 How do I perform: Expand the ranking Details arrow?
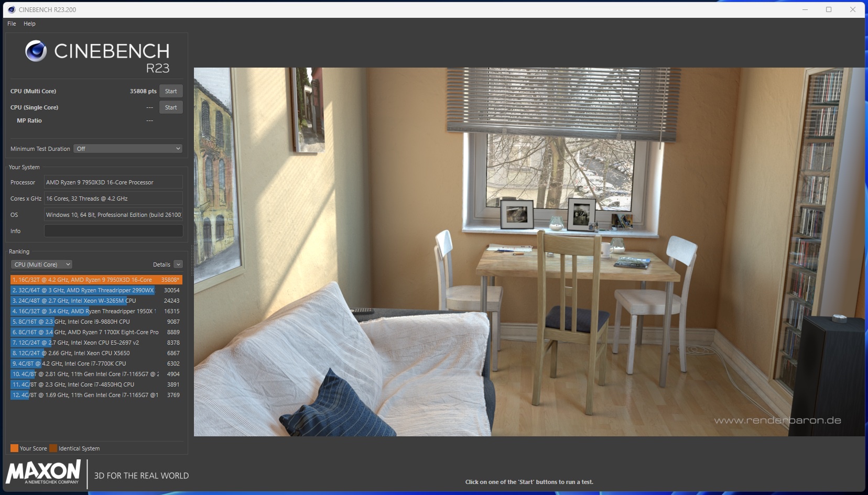[x=178, y=265]
